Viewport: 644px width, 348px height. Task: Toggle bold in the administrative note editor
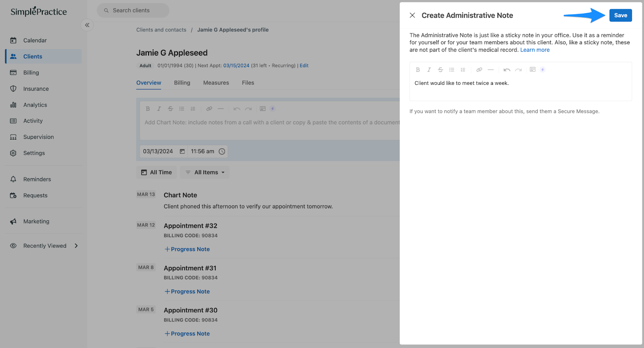(x=418, y=70)
